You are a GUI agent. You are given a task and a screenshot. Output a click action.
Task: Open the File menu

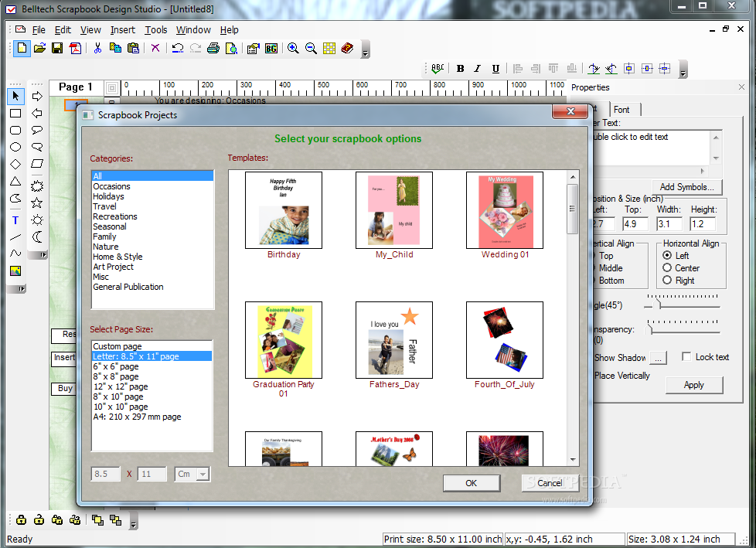tap(39, 30)
